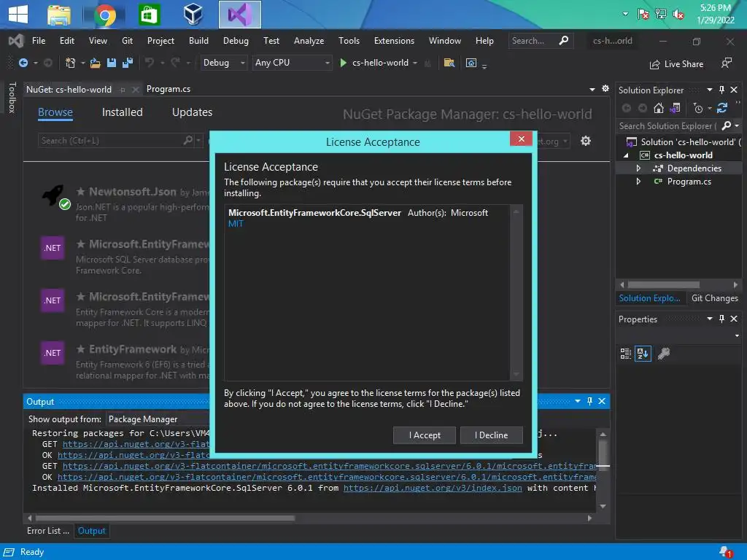Screen dimensions: 747x560
Task: Open File Explorer from taskbar
Action: click(59, 15)
